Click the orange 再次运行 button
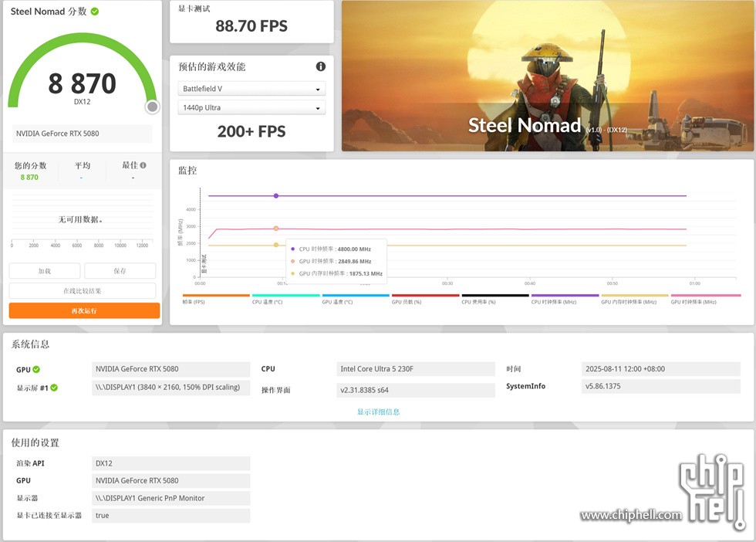 coord(84,311)
